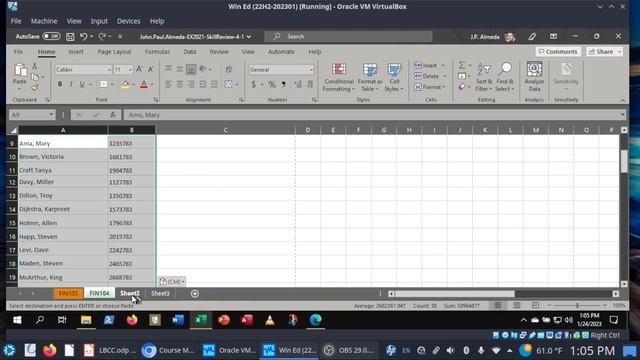Select cell containing Brown, Victoria
This screenshot has height=360, width=640.
pos(63,157)
